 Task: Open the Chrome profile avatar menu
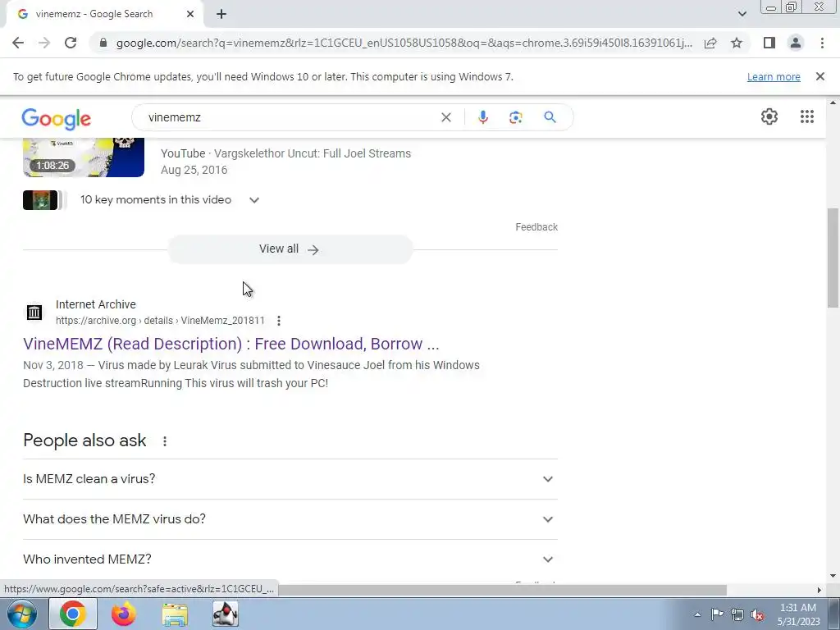tap(796, 43)
